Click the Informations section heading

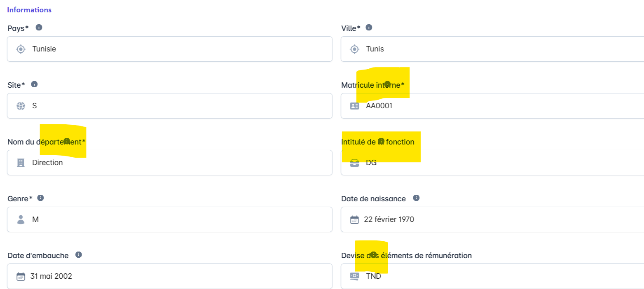tap(29, 9)
